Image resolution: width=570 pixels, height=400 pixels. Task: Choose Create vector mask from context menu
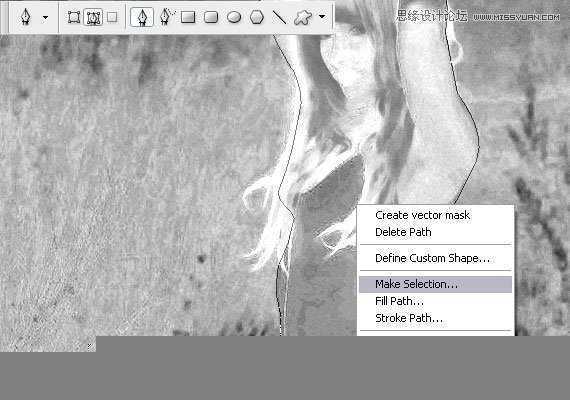(x=435, y=215)
